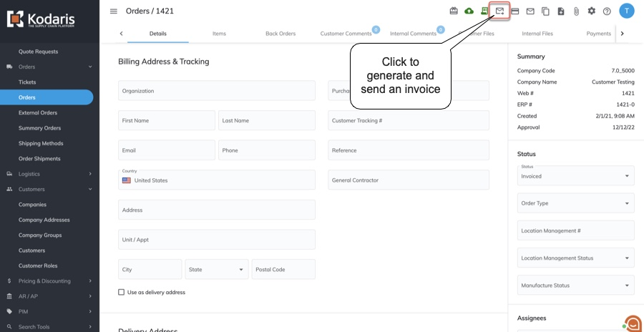Click the green cloud upload icon

tap(469, 11)
